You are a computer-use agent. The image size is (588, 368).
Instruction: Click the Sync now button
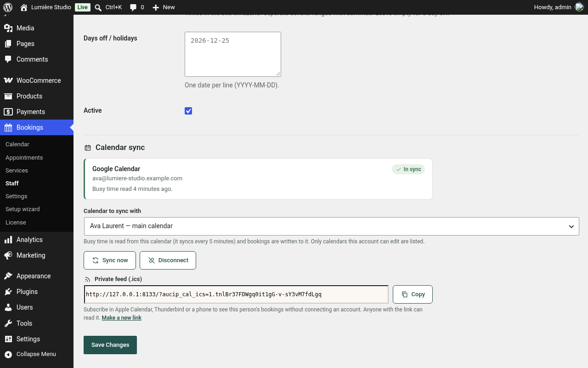click(x=110, y=260)
